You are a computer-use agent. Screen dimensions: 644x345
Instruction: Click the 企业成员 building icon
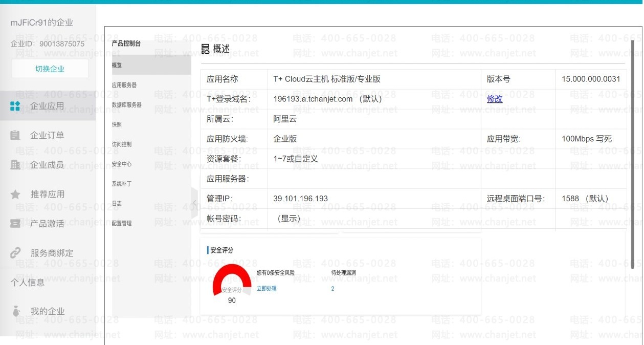(x=15, y=165)
